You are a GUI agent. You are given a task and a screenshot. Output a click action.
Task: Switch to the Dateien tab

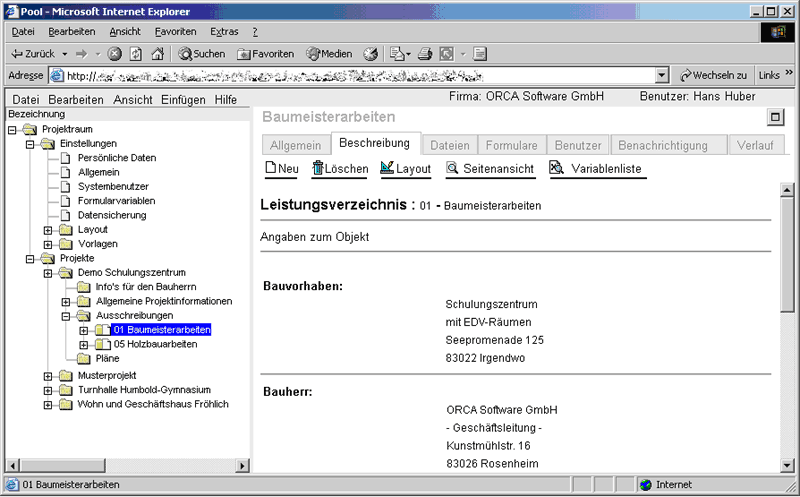click(x=449, y=145)
